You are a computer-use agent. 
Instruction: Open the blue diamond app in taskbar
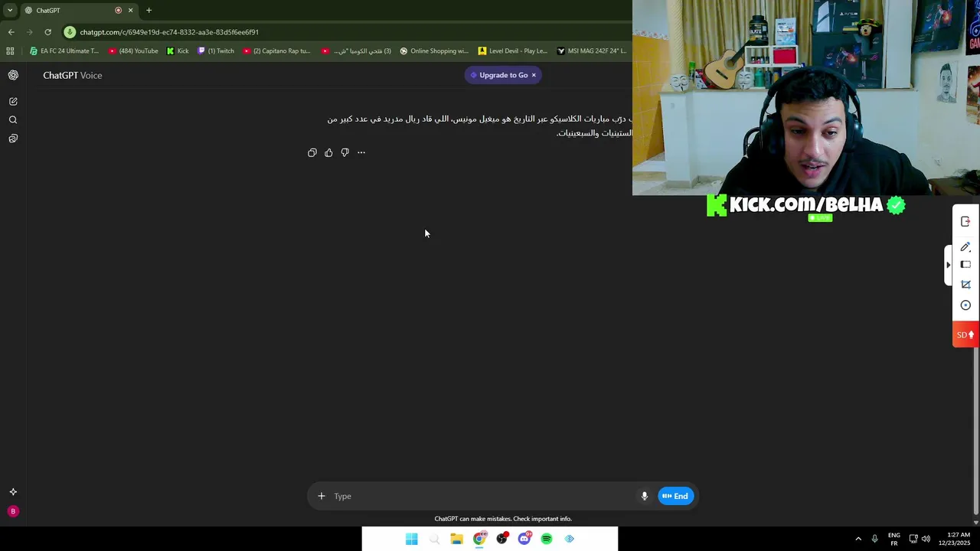tap(570, 539)
